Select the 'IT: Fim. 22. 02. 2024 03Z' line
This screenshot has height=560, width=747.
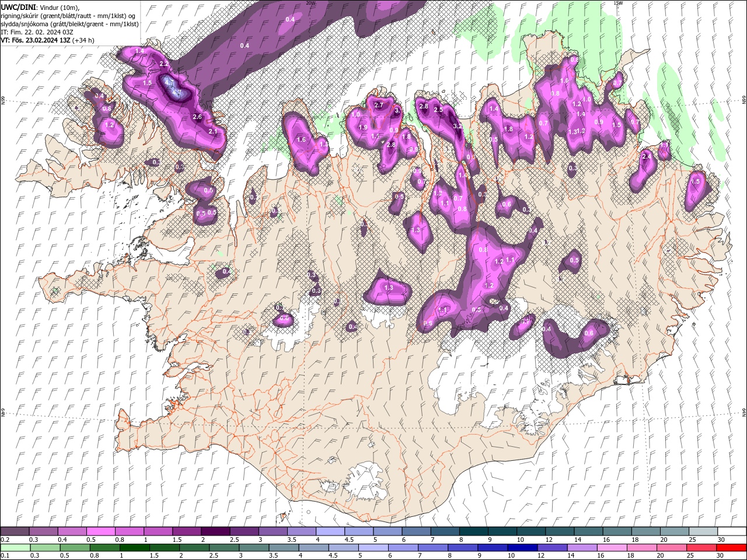(37, 32)
